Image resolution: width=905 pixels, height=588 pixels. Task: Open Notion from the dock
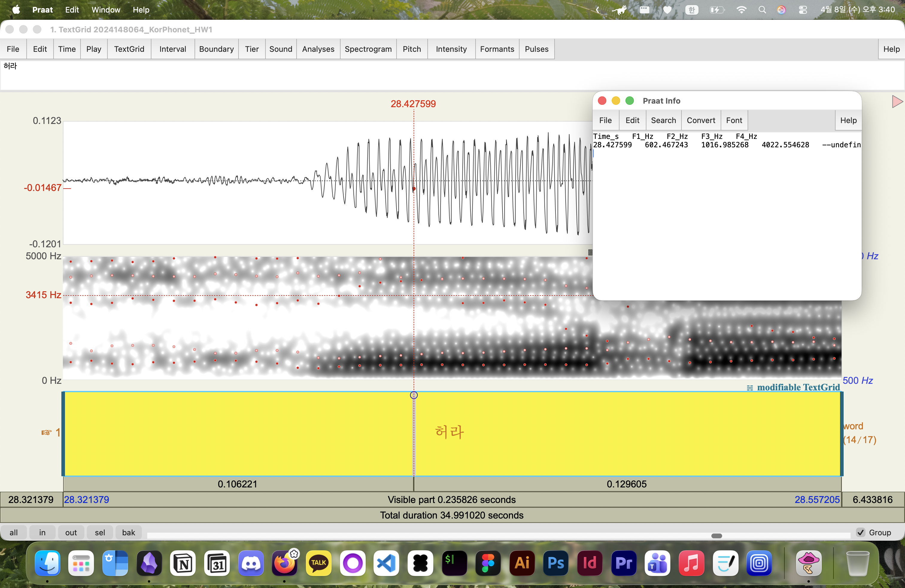click(183, 563)
